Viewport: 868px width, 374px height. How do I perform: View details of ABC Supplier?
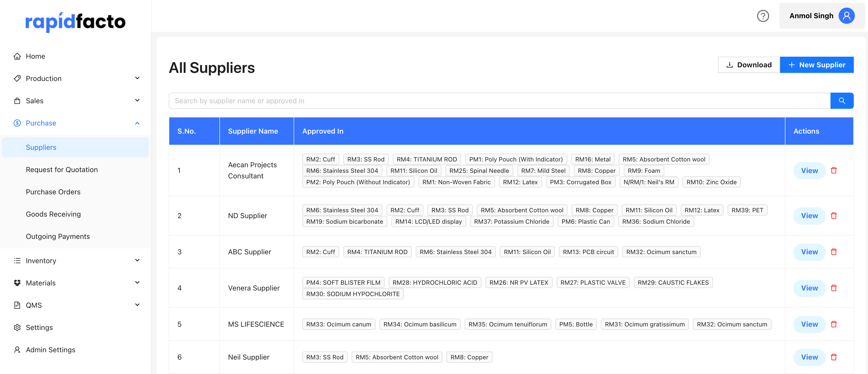(809, 252)
